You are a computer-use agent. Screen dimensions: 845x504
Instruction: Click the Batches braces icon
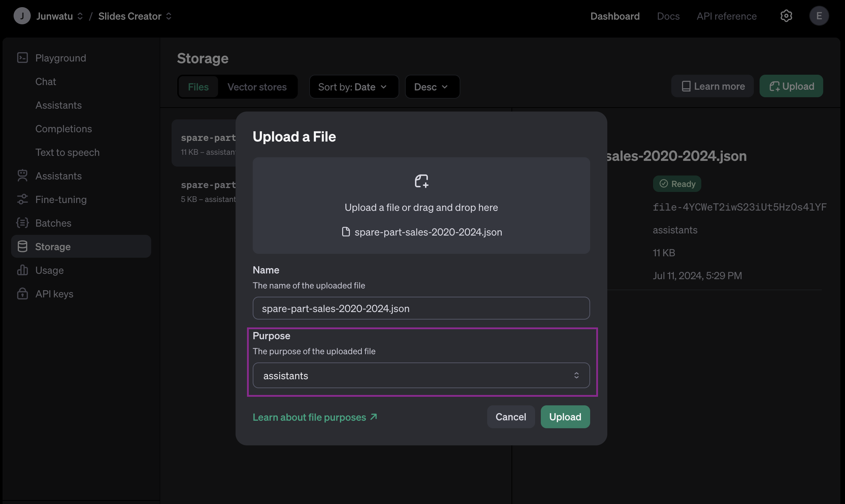pos(23,223)
